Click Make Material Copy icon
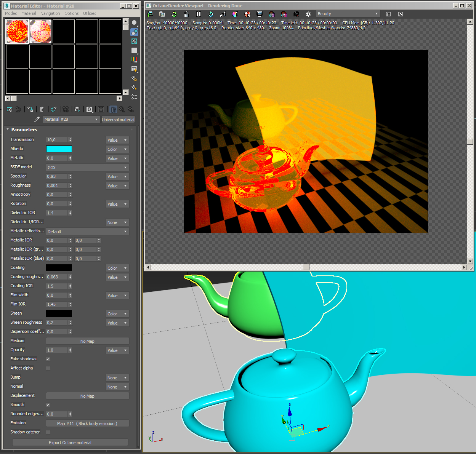 pyautogui.click(x=54, y=109)
